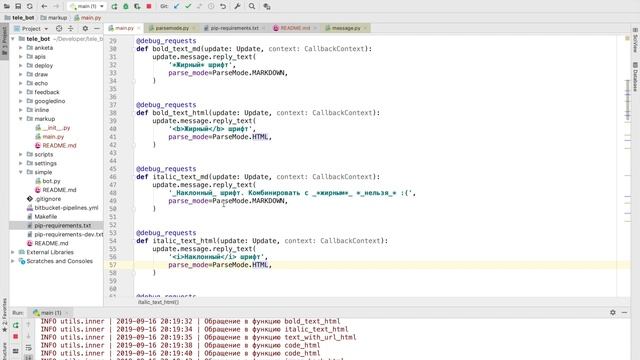Open Settings via the wrench icon
The image size is (640, 360).
237,6
